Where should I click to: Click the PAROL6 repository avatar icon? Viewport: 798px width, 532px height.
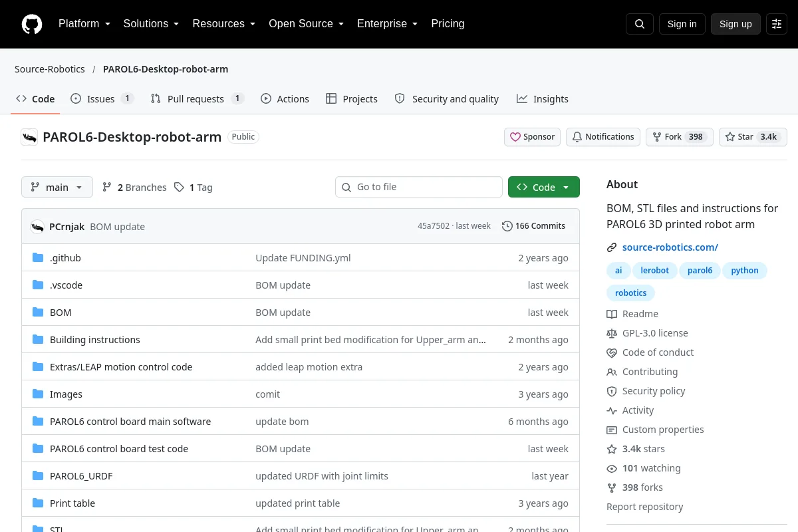coord(29,137)
